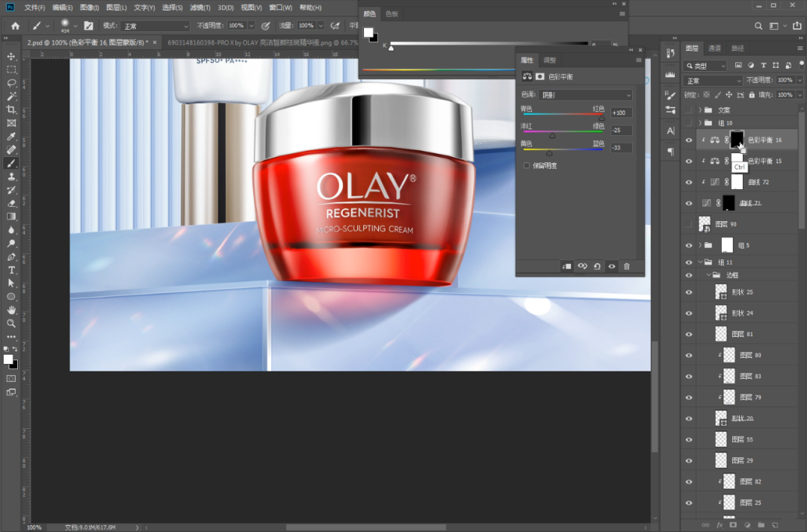Adjust the 黄色-蓝色 slider handle

tap(549, 153)
